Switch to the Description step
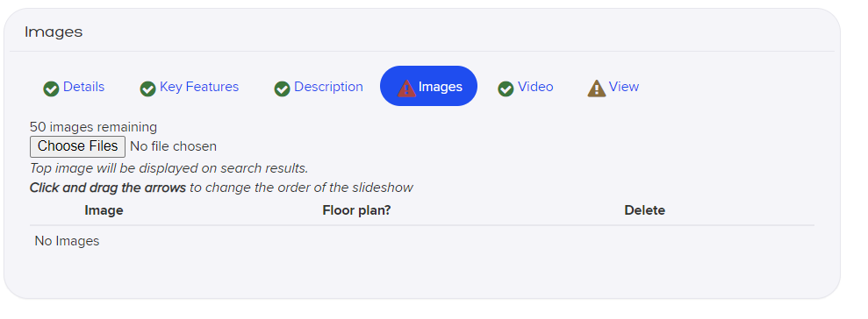The image size is (868, 319). click(x=328, y=87)
